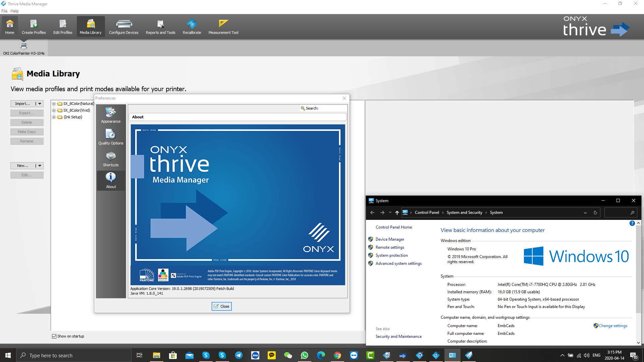
Task: Open the Import dropdown arrow
Action: tap(40, 104)
